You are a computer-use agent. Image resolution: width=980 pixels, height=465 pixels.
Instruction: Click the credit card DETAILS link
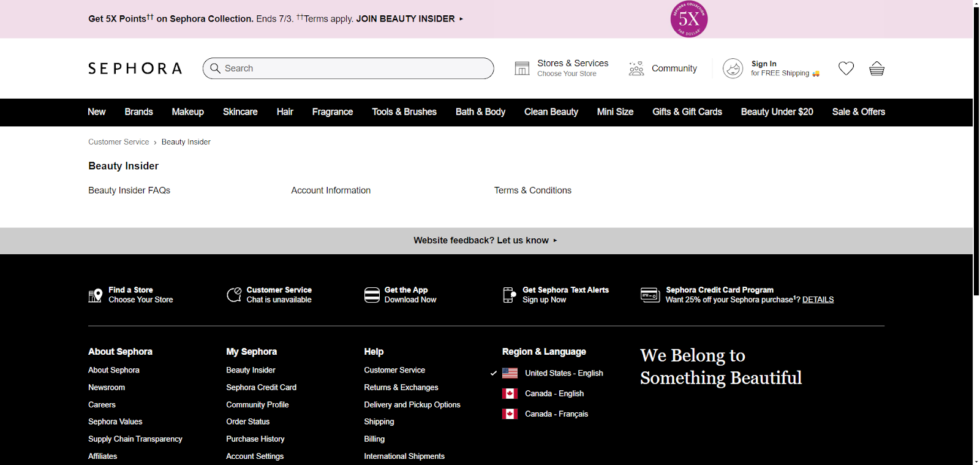(x=818, y=300)
